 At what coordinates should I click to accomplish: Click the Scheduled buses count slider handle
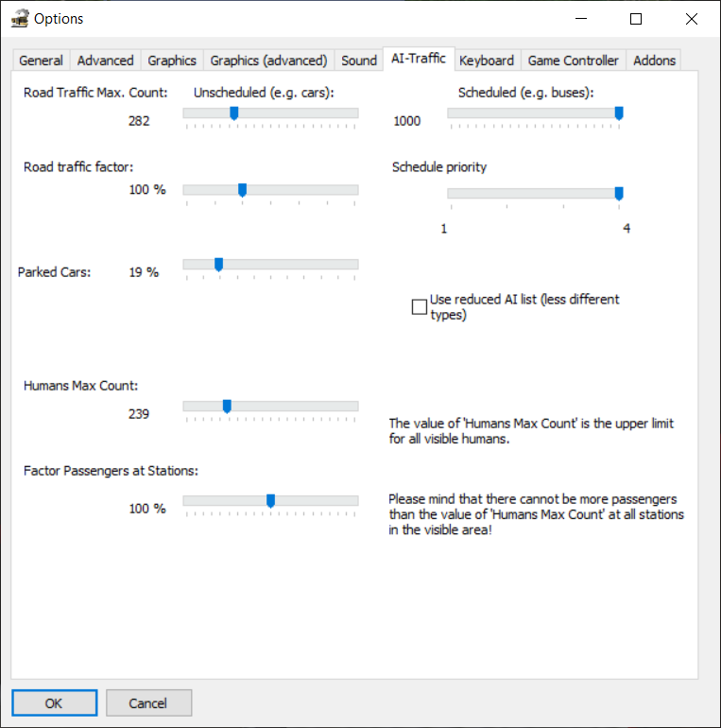click(x=619, y=113)
